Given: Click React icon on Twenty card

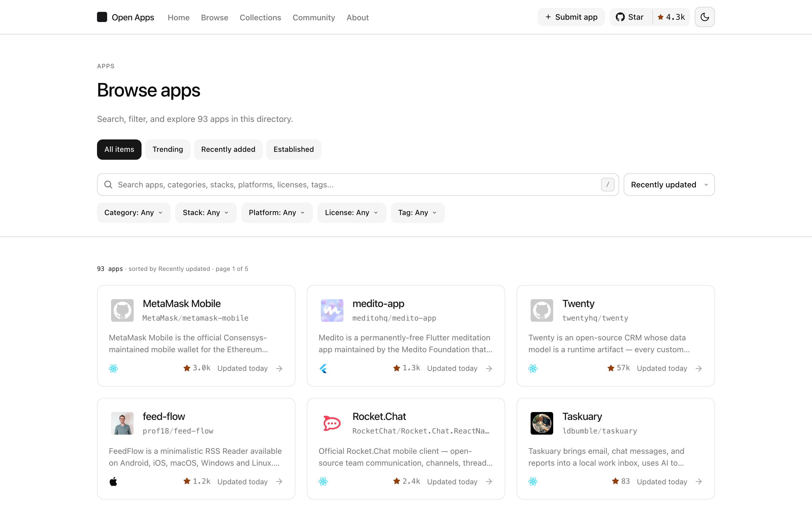Looking at the screenshot, I should pyautogui.click(x=533, y=369).
